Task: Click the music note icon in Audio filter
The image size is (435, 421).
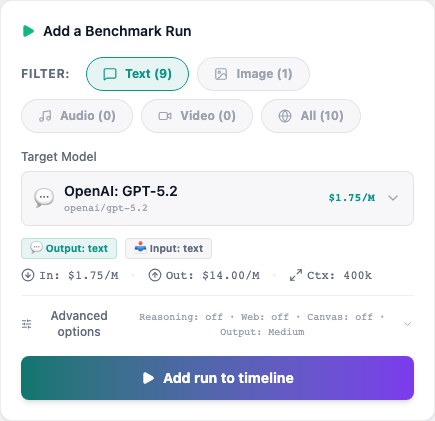Action: tap(45, 116)
